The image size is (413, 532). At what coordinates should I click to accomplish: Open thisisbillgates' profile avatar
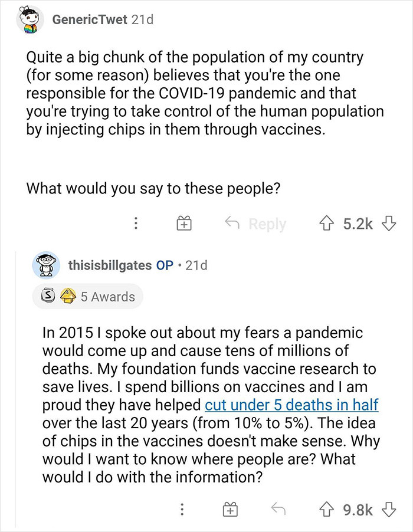click(46, 266)
